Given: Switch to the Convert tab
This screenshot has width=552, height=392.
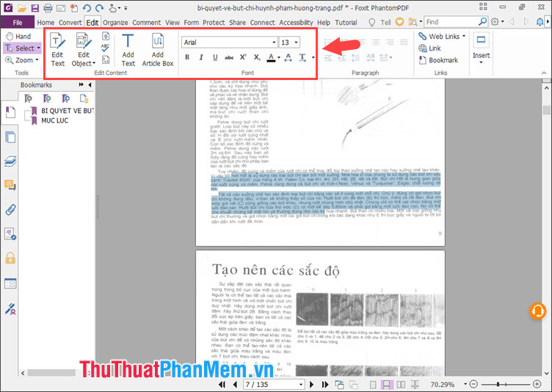Looking at the screenshot, I should (x=70, y=23).
